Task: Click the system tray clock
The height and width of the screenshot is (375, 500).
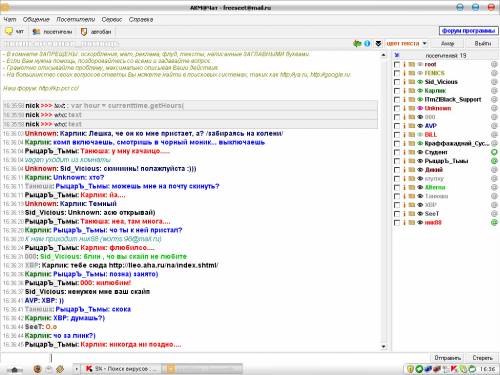Action: (x=487, y=369)
